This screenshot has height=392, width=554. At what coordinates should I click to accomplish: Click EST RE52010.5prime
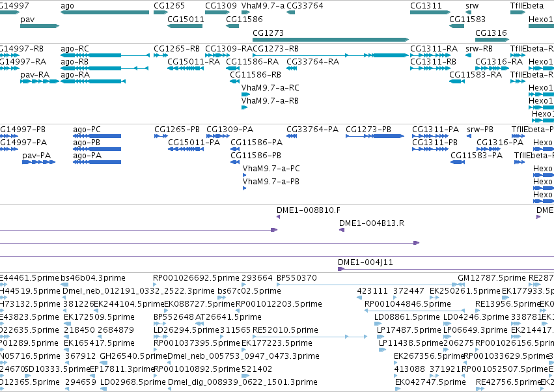pos(285,331)
